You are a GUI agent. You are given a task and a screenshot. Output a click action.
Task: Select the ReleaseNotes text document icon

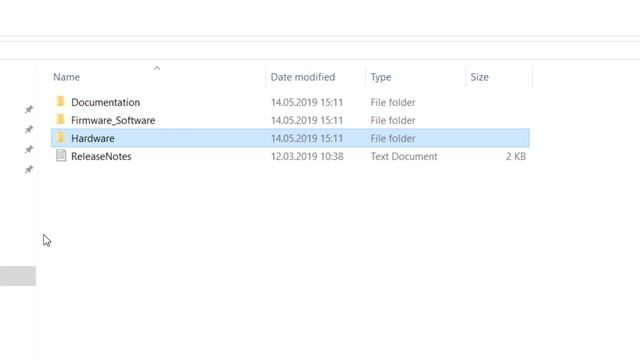(61, 156)
